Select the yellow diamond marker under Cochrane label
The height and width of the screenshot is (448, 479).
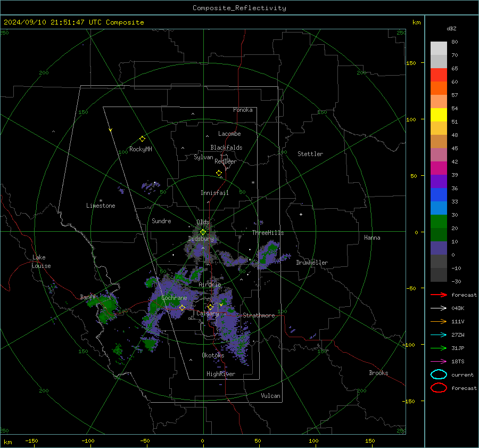[x=183, y=308]
